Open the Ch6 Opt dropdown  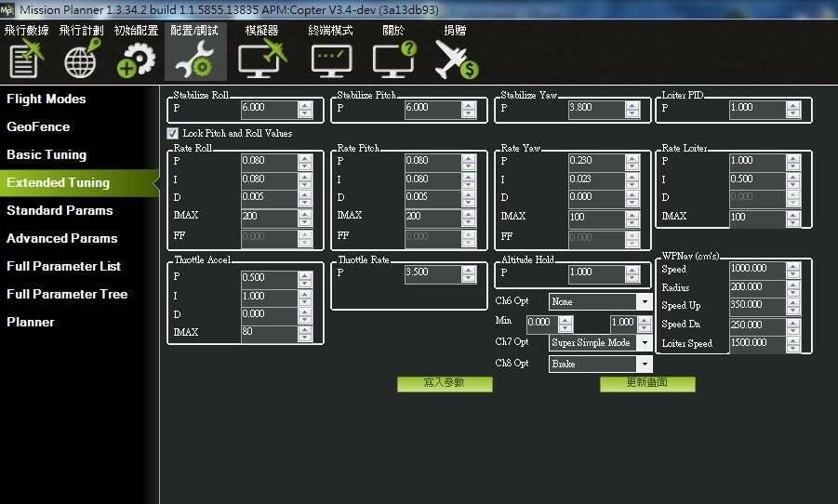(x=600, y=302)
